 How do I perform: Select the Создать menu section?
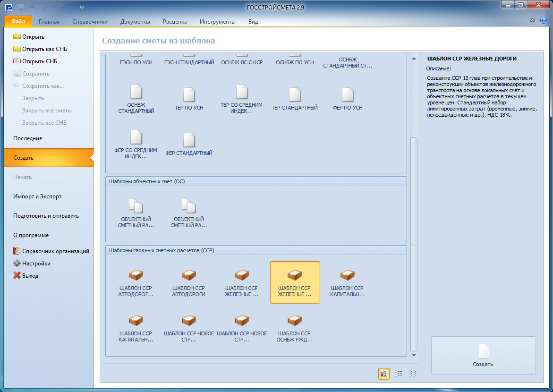(x=49, y=158)
